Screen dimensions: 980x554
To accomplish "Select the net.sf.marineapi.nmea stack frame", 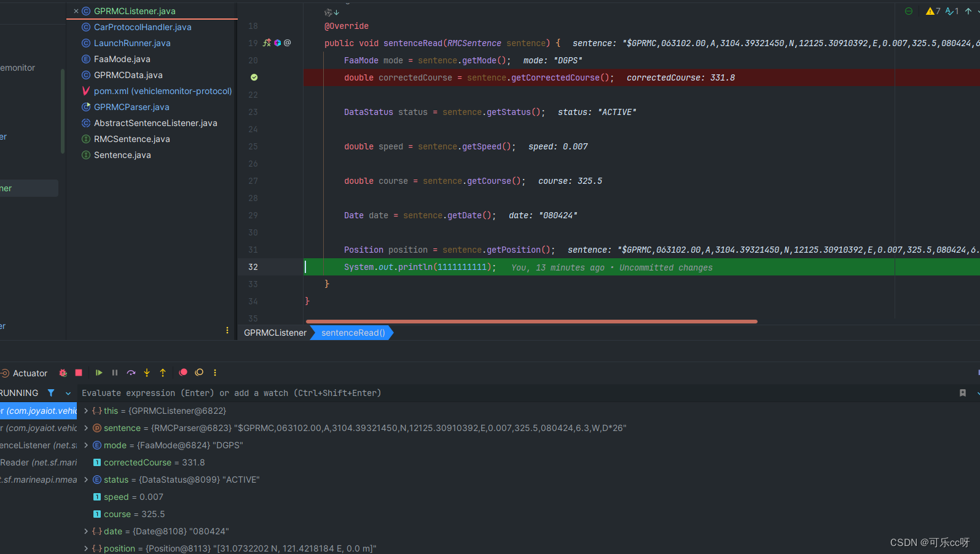I will [38, 480].
